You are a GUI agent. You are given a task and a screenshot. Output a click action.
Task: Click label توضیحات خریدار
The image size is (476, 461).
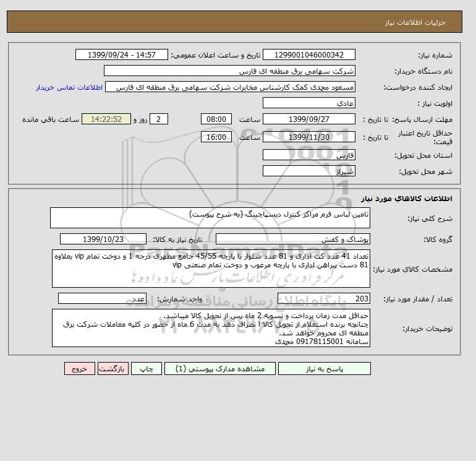pyautogui.click(x=427, y=329)
